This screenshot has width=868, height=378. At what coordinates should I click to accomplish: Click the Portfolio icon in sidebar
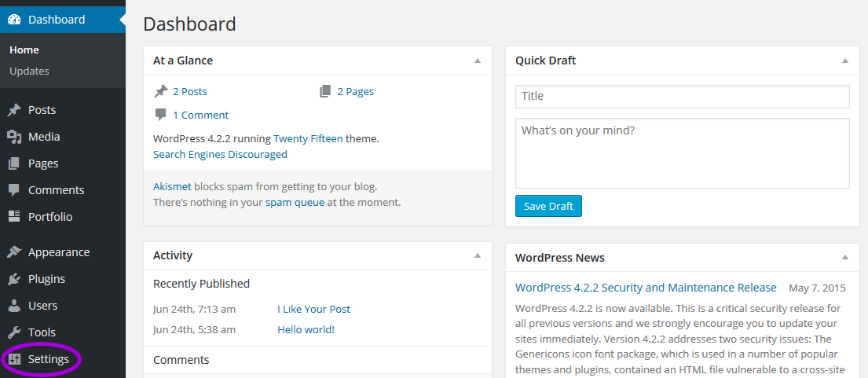point(14,216)
